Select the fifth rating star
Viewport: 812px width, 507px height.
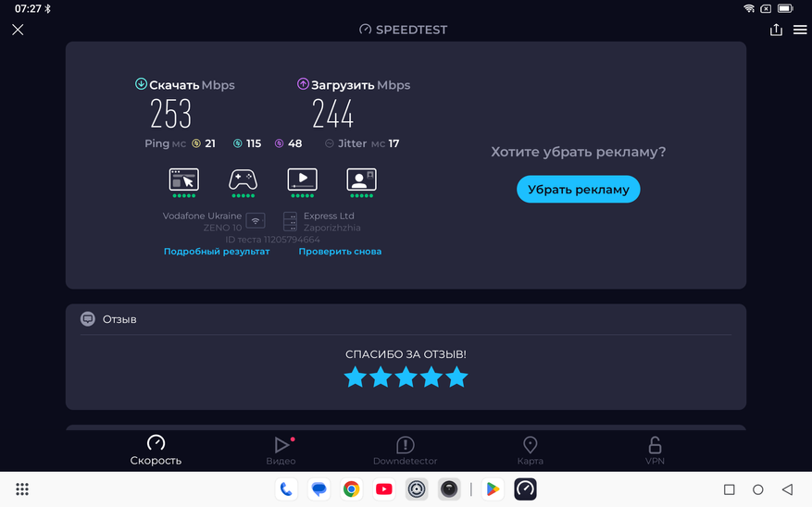tap(456, 377)
